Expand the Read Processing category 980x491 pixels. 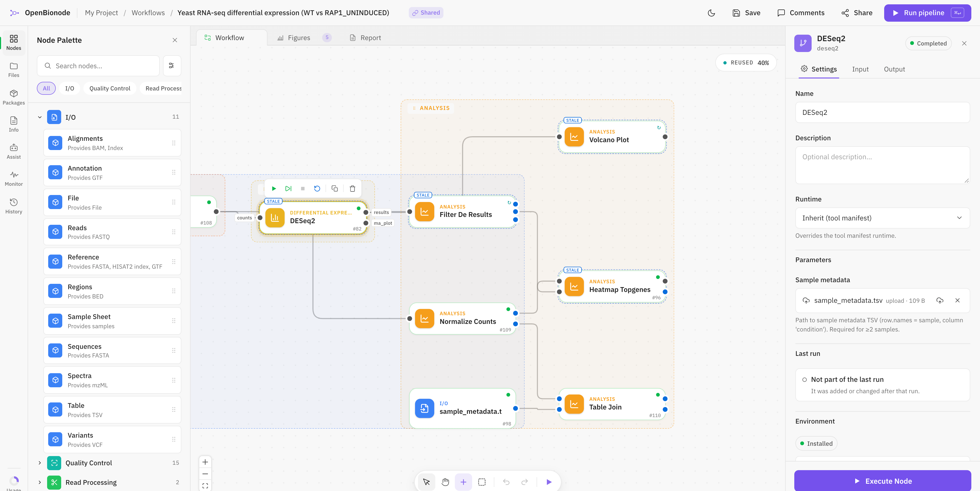40,482
